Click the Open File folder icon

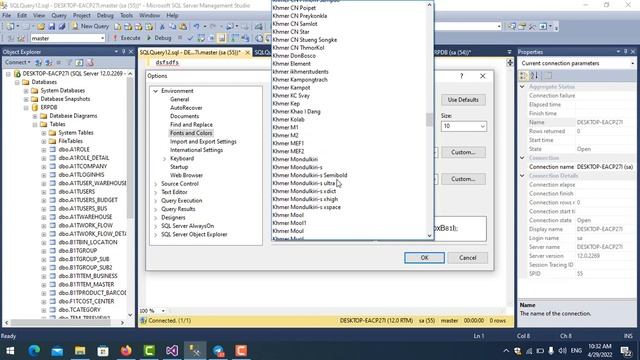click(41, 27)
